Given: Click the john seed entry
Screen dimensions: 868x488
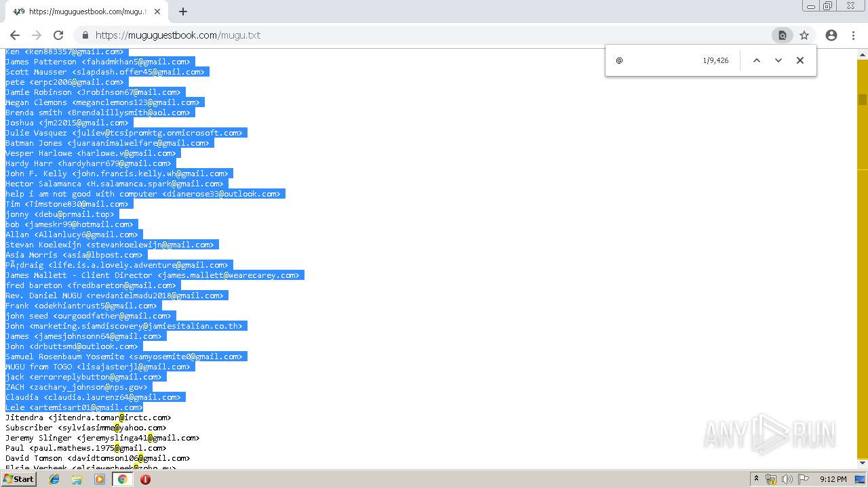Looking at the screenshot, I should coord(88,316).
